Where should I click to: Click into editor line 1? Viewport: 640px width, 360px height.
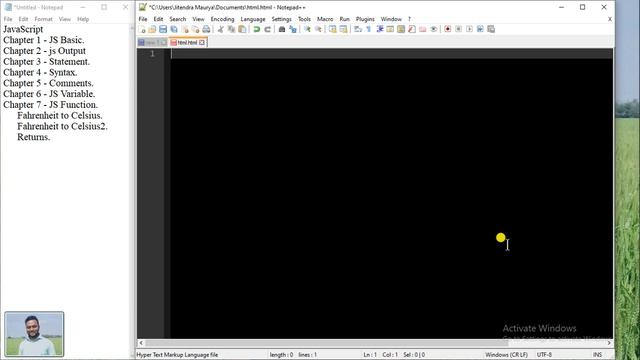pyautogui.click(x=391, y=53)
